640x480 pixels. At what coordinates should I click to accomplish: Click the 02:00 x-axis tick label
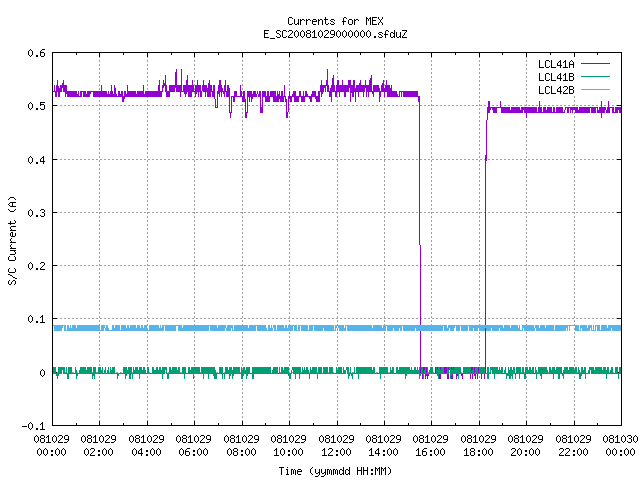(98, 452)
